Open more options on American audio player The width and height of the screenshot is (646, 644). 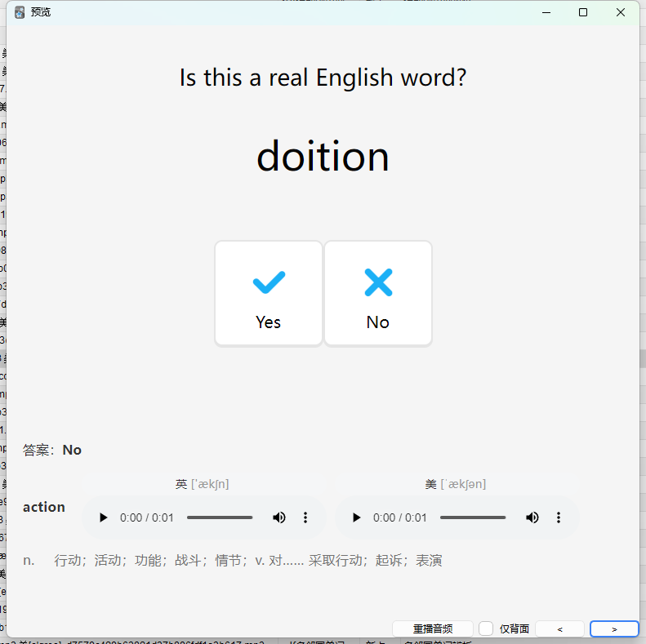[559, 517]
